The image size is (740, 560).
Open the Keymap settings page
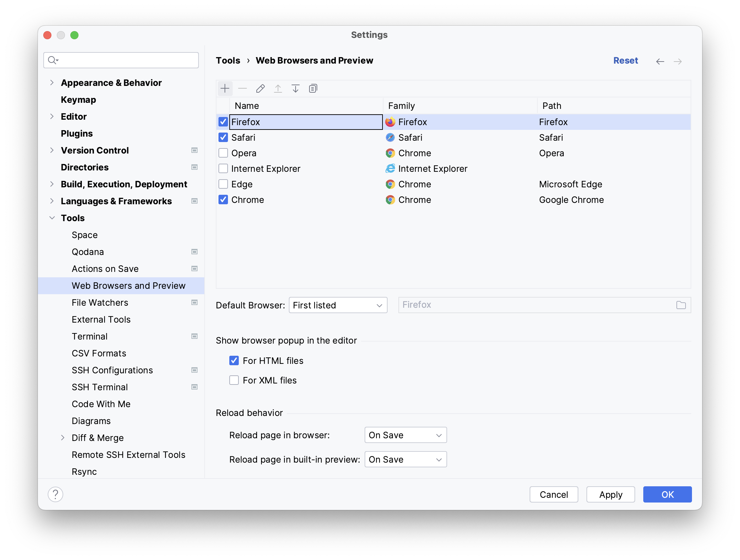click(78, 100)
